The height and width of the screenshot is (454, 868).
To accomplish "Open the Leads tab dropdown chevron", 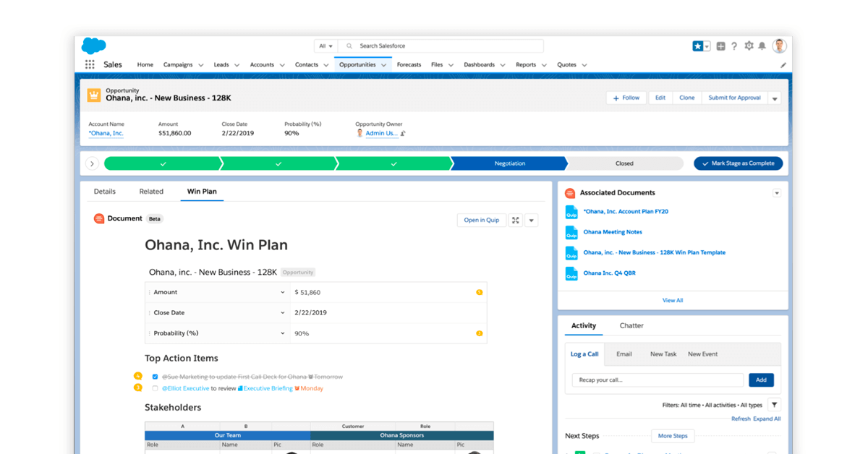I will pos(237,65).
